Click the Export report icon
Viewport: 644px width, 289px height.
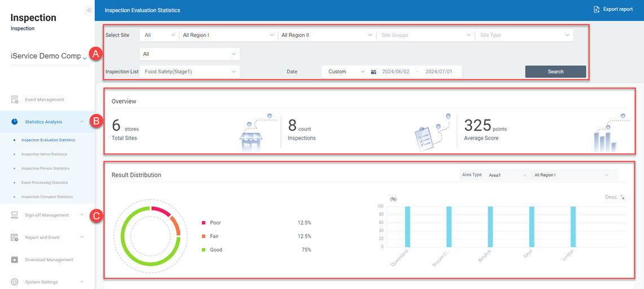pos(597,10)
